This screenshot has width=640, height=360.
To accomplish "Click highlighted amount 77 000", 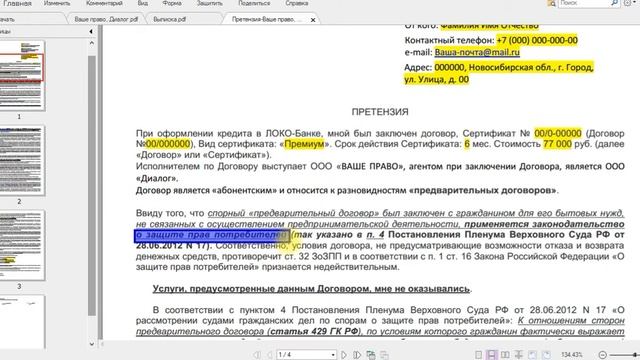I will [x=557, y=144].
